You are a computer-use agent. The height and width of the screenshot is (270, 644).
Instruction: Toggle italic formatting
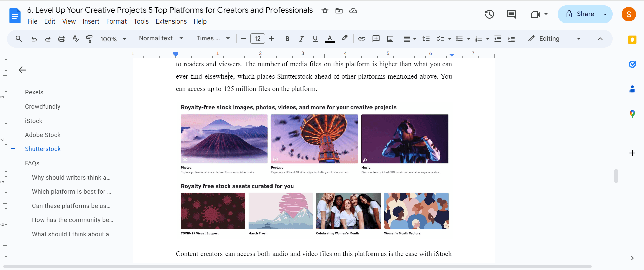pyautogui.click(x=301, y=39)
